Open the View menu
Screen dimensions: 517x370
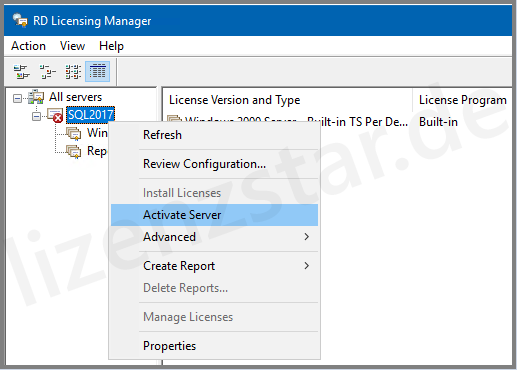pyautogui.click(x=72, y=46)
